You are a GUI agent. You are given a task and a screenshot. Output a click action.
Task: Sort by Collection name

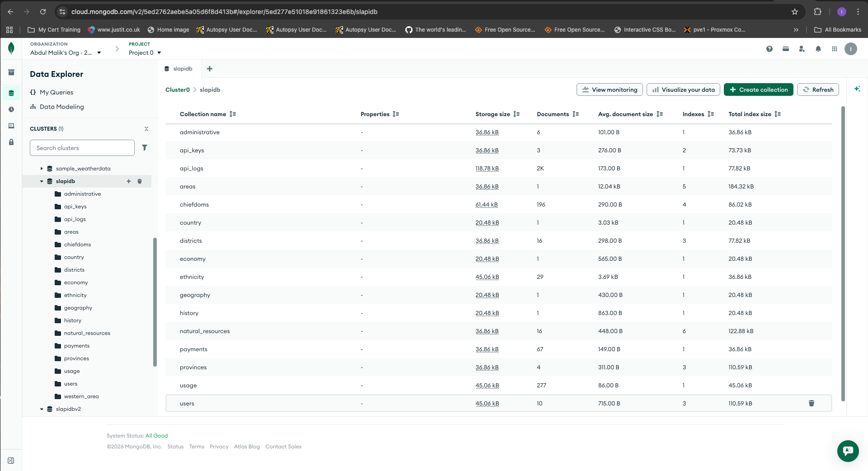233,114
